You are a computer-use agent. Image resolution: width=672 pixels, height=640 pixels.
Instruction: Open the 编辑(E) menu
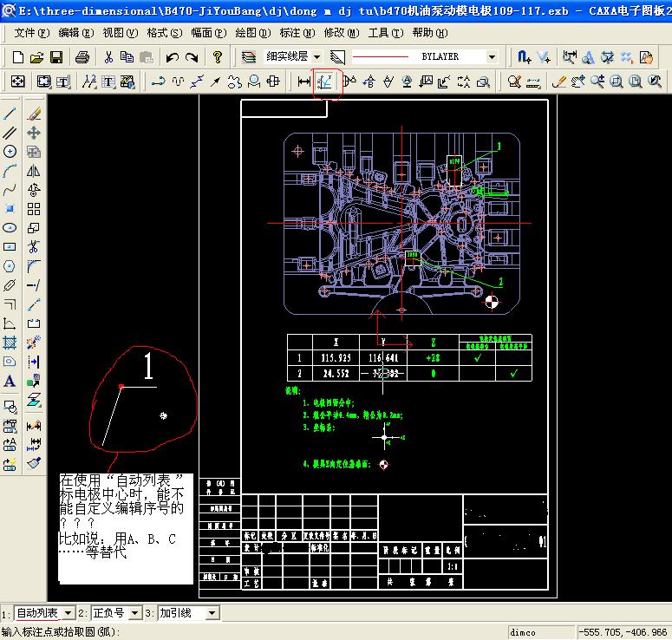tap(75, 33)
